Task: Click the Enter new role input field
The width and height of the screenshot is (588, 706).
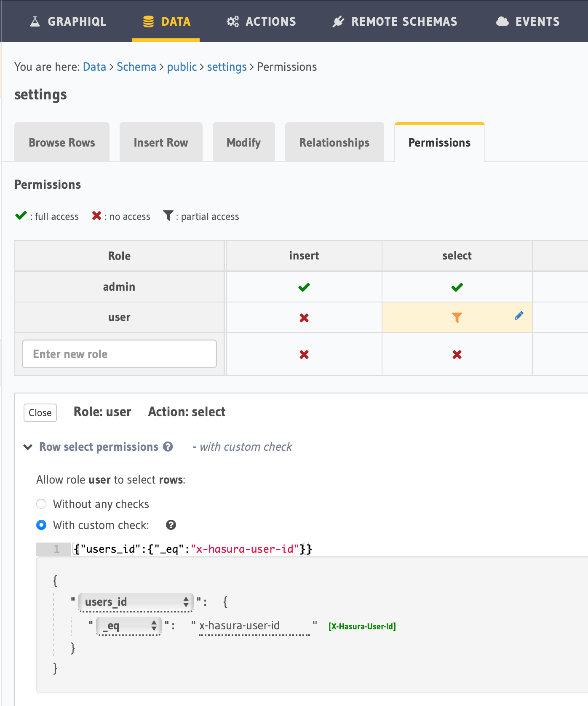Action: coord(119,354)
